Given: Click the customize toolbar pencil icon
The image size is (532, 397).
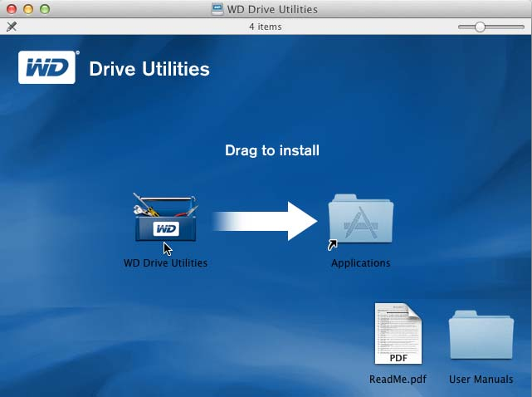Looking at the screenshot, I should (12, 27).
